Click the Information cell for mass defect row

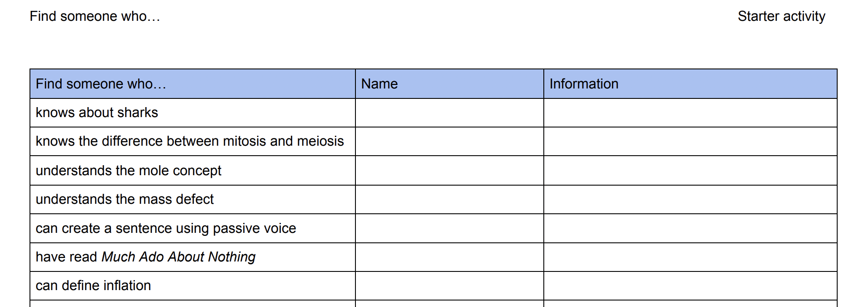click(690, 199)
